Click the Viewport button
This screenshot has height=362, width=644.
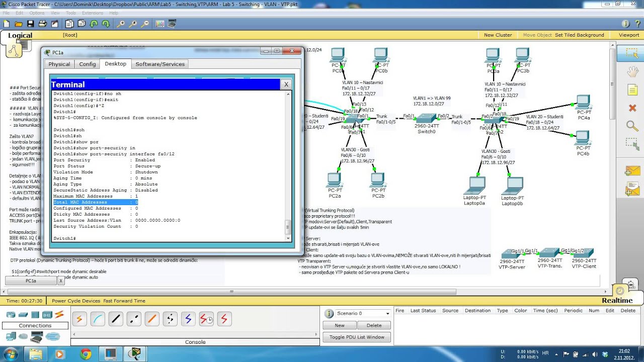[629, 35]
